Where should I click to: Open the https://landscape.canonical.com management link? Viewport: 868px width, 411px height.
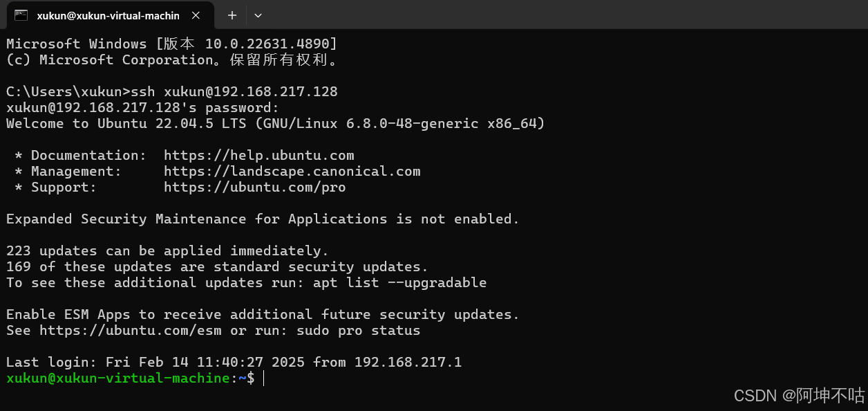pyautogui.click(x=292, y=172)
